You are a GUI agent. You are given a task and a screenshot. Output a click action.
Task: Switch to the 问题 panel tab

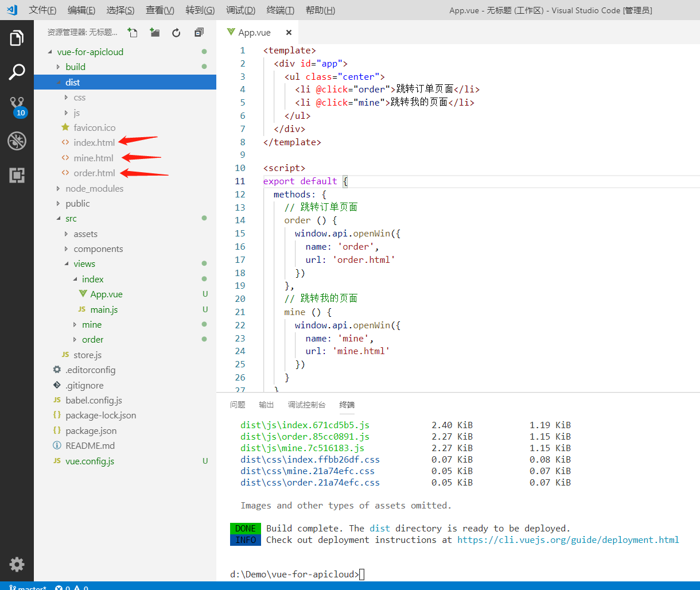pos(238,405)
